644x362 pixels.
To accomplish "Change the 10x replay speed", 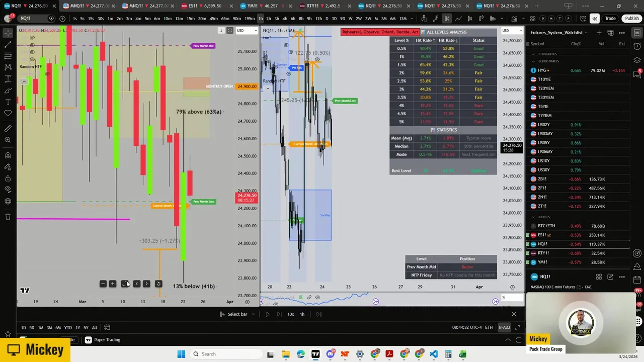I will click(291, 314).
